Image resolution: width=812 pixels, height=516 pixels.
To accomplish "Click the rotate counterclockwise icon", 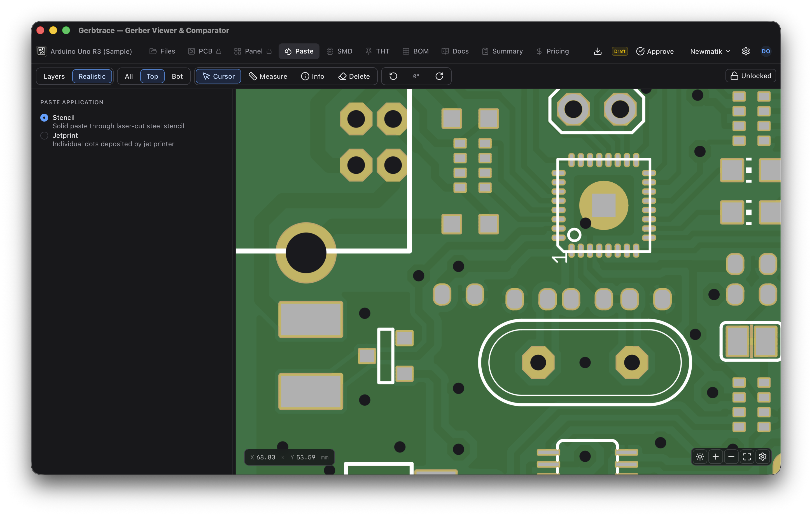I will (393, 76).
